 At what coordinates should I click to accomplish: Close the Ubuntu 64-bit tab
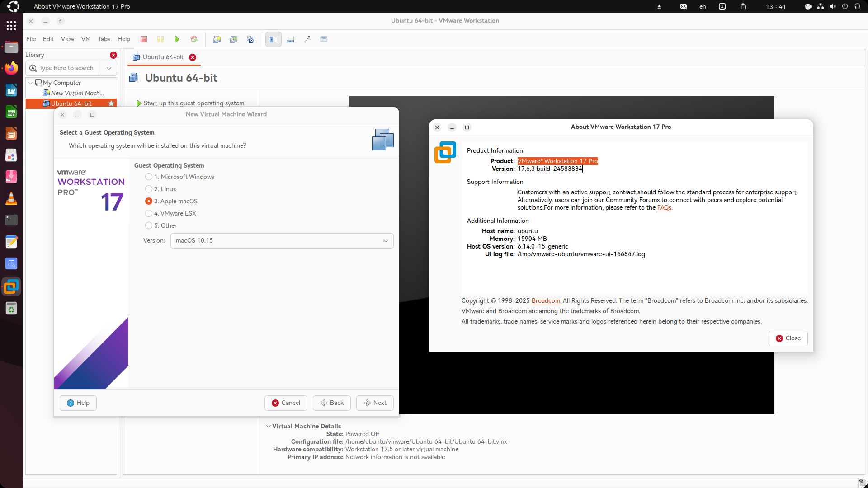pyautogui.click(x=193, y=57)
